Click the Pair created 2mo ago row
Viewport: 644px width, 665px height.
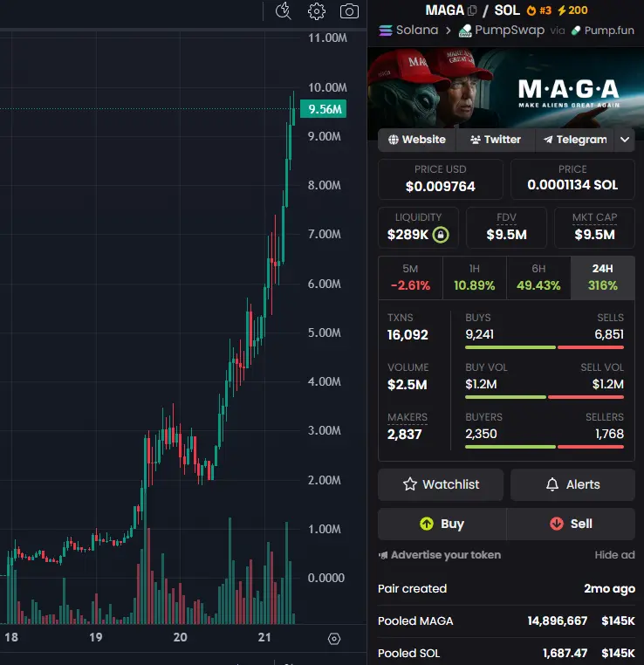click(506, 589)
